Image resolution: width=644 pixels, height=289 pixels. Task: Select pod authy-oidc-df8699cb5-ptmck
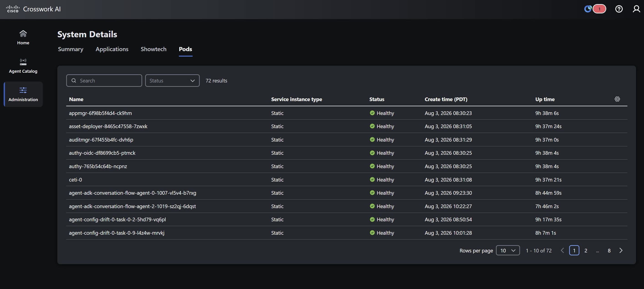click(102, 153)
